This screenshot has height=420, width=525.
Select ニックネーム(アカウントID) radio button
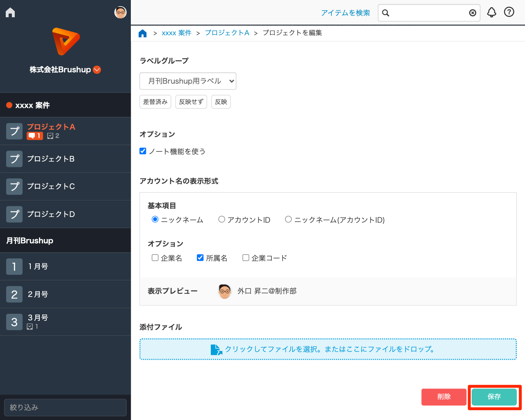288,219
